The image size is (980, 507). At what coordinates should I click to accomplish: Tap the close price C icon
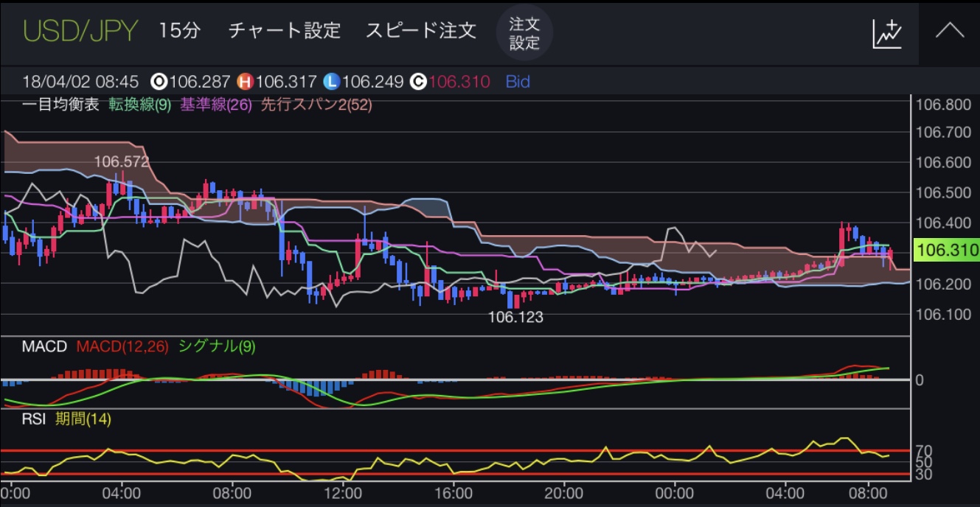point(417,82)
